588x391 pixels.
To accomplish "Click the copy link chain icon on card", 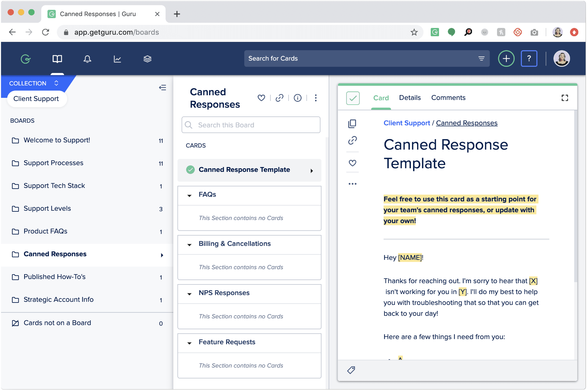I will coord(352,140).
